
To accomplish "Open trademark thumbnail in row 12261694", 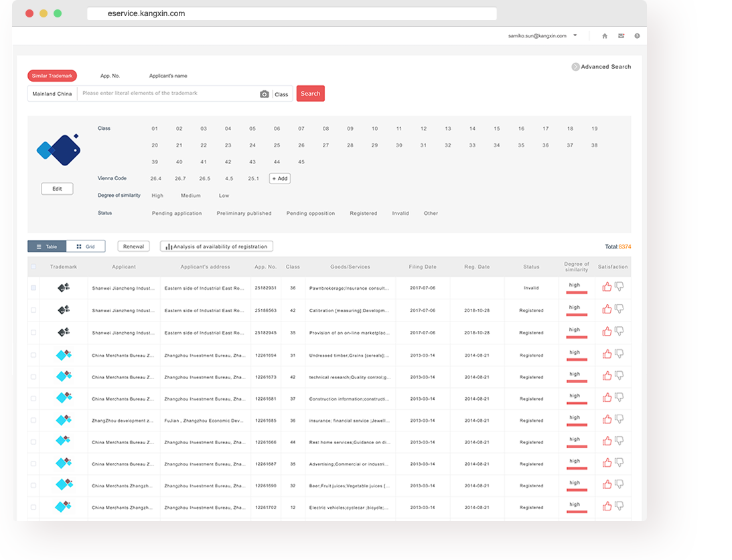I will (x=64, y=355).
